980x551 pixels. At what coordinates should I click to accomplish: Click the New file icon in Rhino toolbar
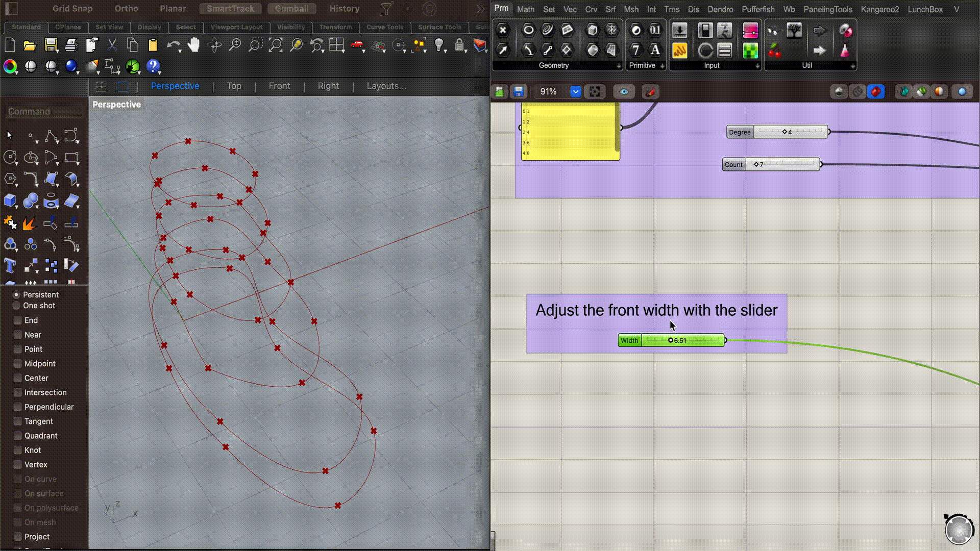(x=10, y=45)
